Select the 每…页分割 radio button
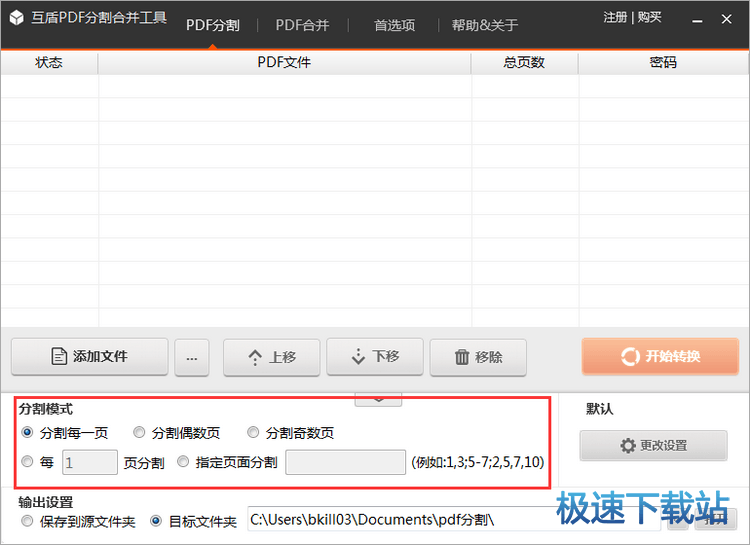 coord(27,462)
